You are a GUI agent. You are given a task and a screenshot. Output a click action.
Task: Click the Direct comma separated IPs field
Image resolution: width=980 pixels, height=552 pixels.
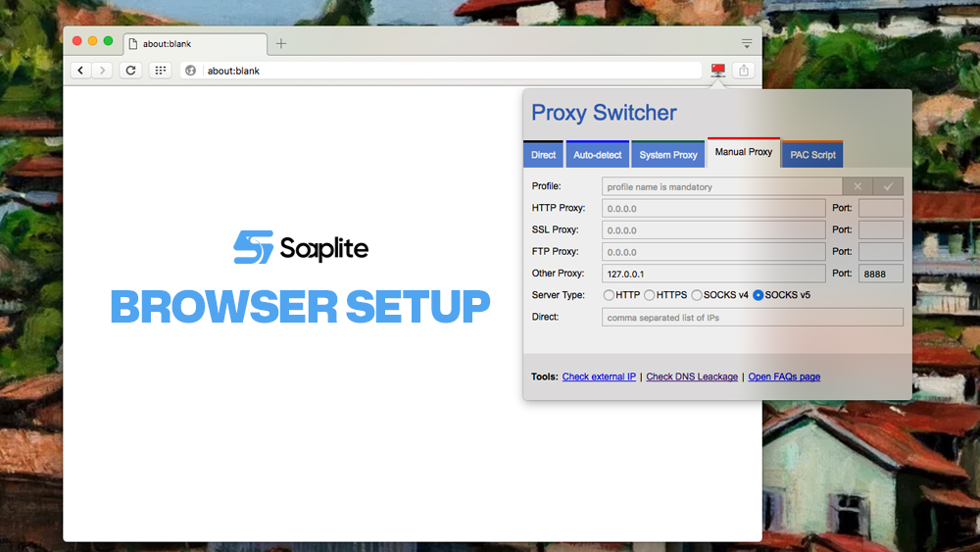[753, 317]
